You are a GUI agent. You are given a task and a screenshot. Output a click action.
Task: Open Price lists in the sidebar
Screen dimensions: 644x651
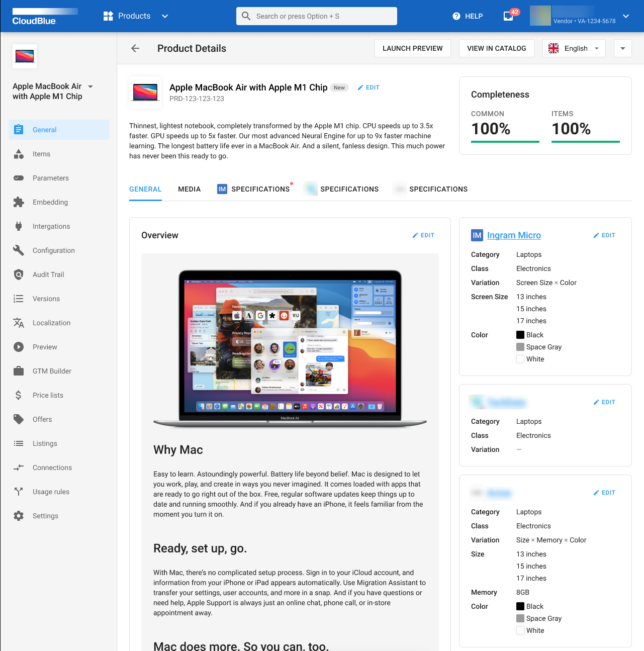(x=48, y=395)
